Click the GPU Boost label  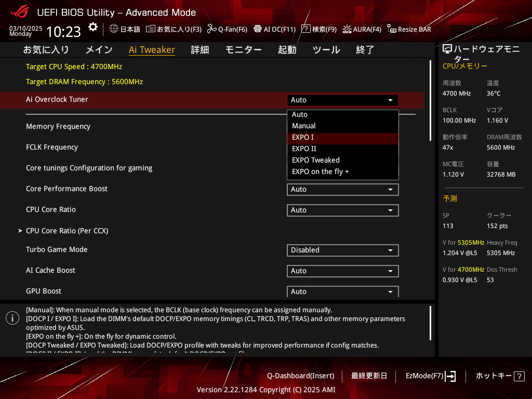pyautogui.click(x=44, y=291)
